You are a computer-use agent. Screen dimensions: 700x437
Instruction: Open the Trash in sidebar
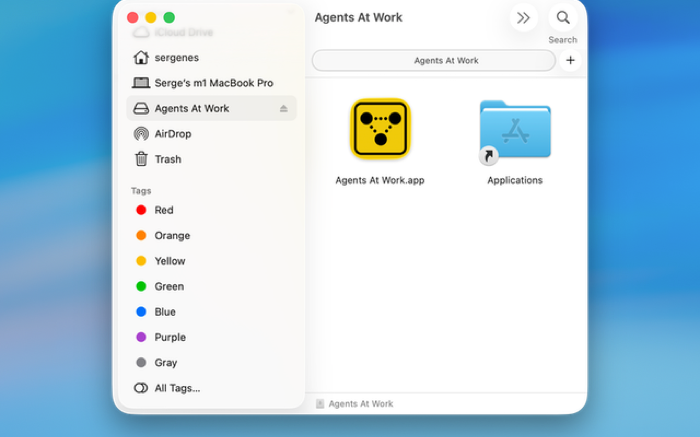click(x=211, y=159)
